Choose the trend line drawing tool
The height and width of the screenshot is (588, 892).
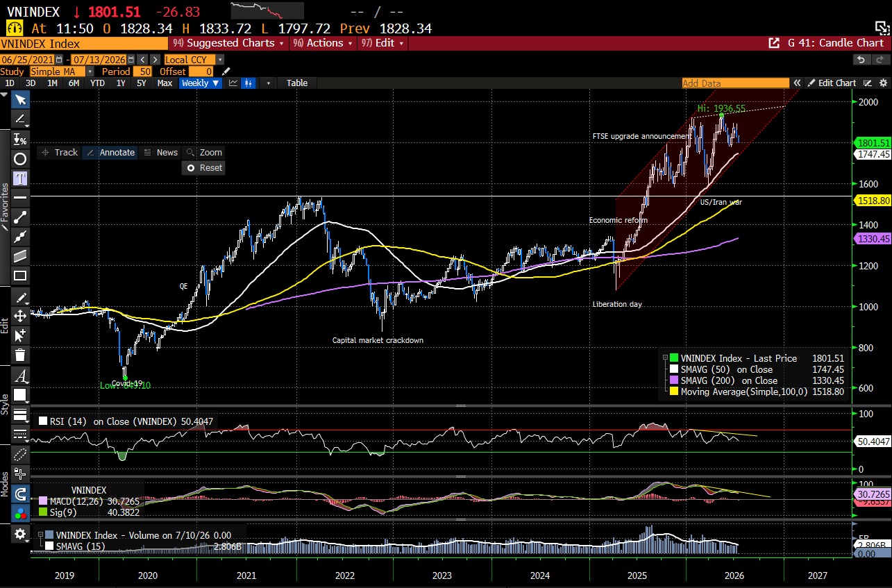click(20, 119)
